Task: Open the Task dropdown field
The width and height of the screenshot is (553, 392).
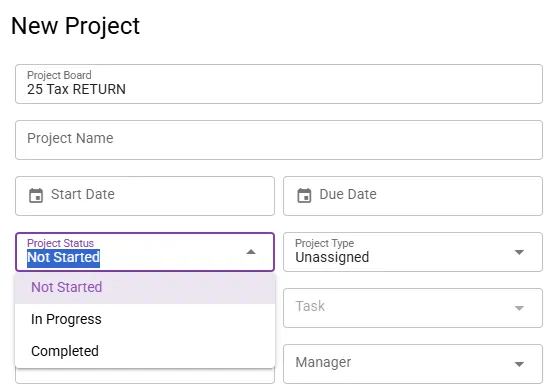Action: pos(413,308)
